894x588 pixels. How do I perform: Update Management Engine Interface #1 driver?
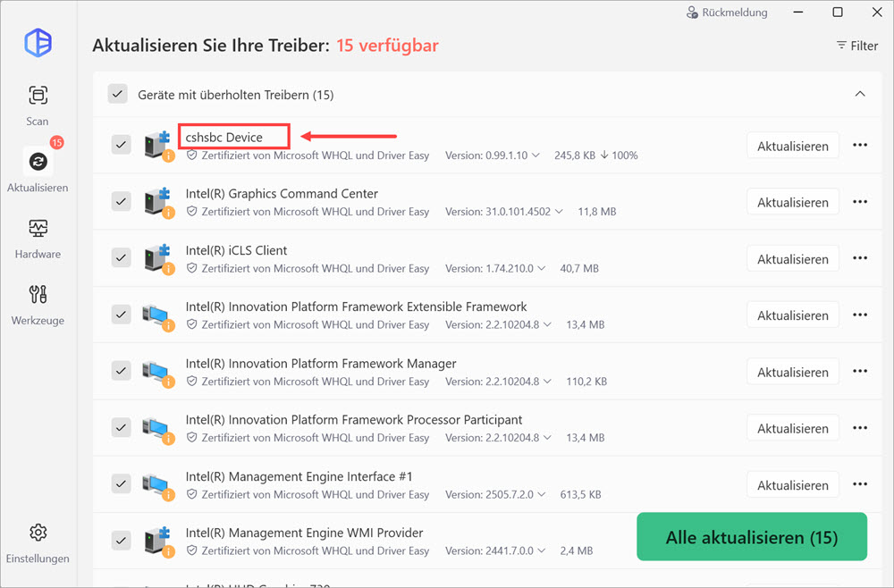coord(792,485)
